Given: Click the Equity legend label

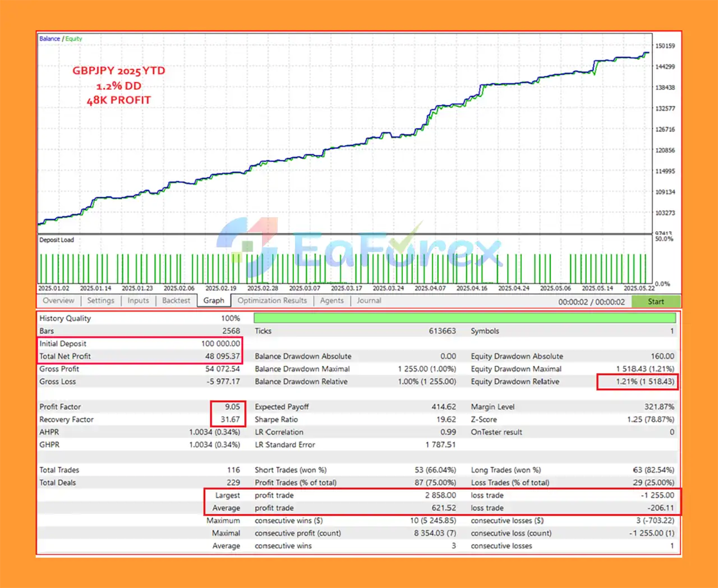Looking at the screenshot, I should point(74,39).
